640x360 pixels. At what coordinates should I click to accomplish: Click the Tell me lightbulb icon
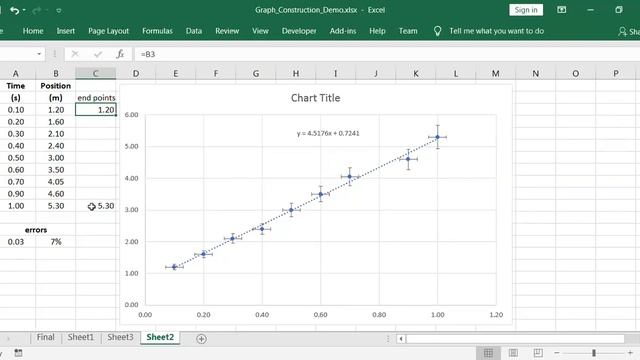coord(437,31)
